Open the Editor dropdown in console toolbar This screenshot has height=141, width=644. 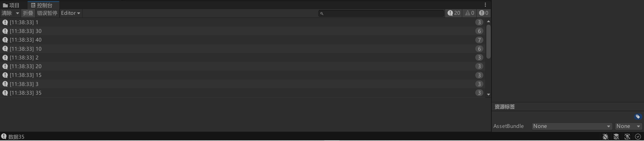(70, 13)
